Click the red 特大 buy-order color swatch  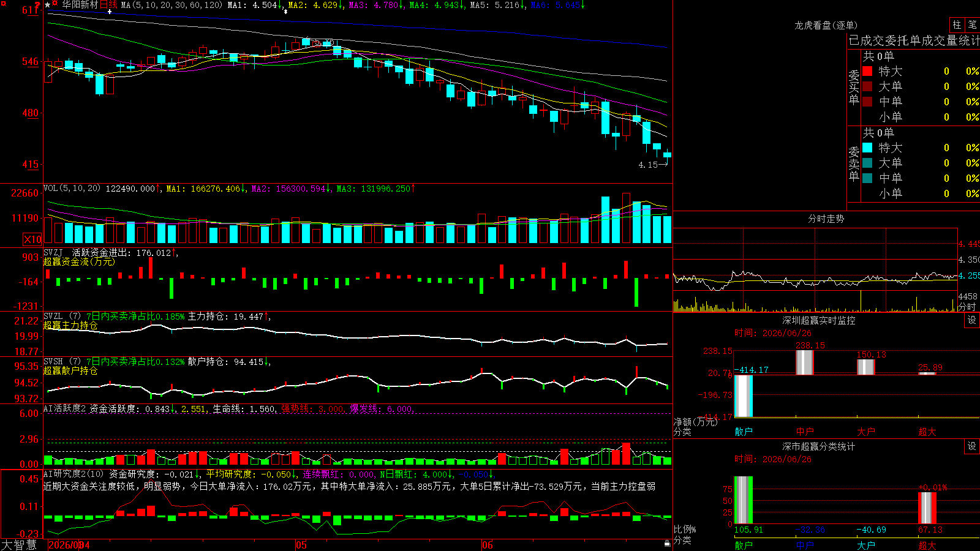click(x=867, y=71)
